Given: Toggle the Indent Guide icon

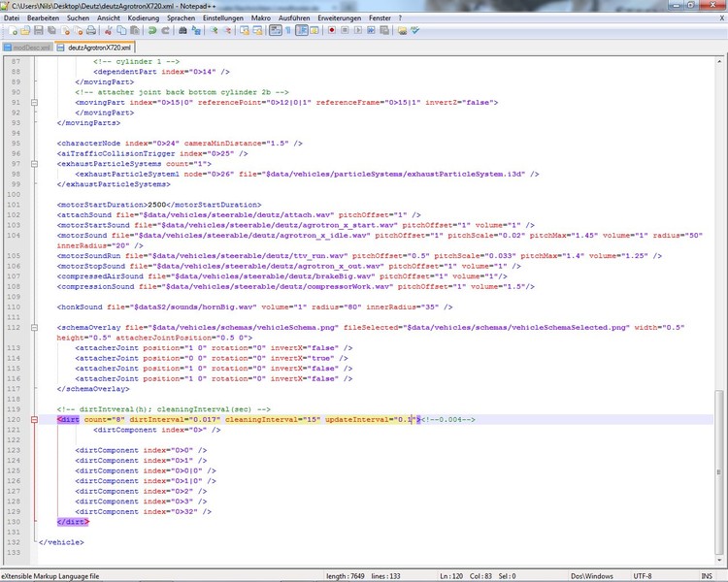Looking at the screenshot, I should (x=302, y=31).
